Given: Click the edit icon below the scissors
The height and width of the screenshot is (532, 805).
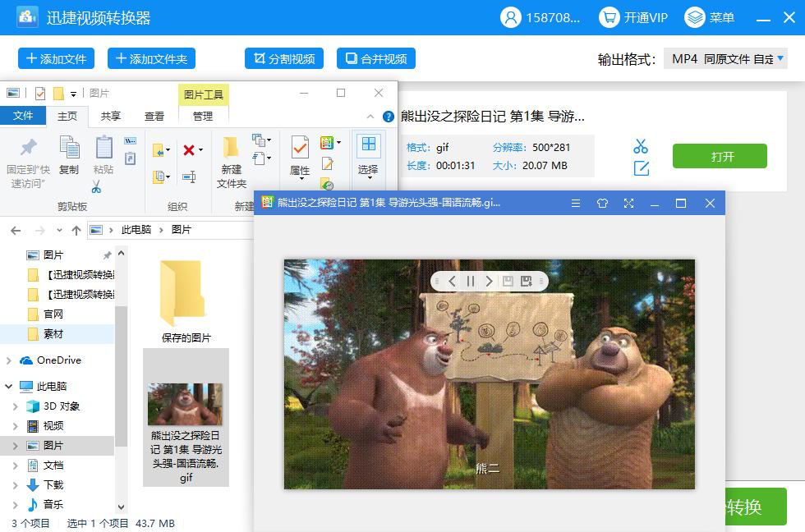Looking at the screenshot, I should point(641,168).
